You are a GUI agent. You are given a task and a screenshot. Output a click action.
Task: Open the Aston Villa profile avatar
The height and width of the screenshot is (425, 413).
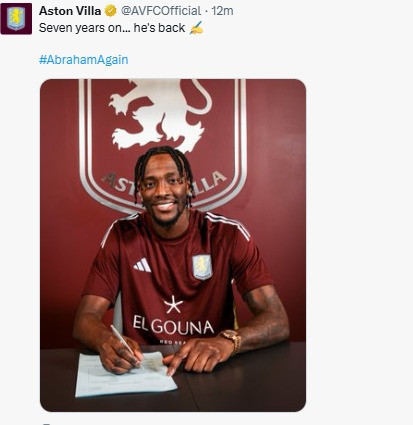[16, 19]
